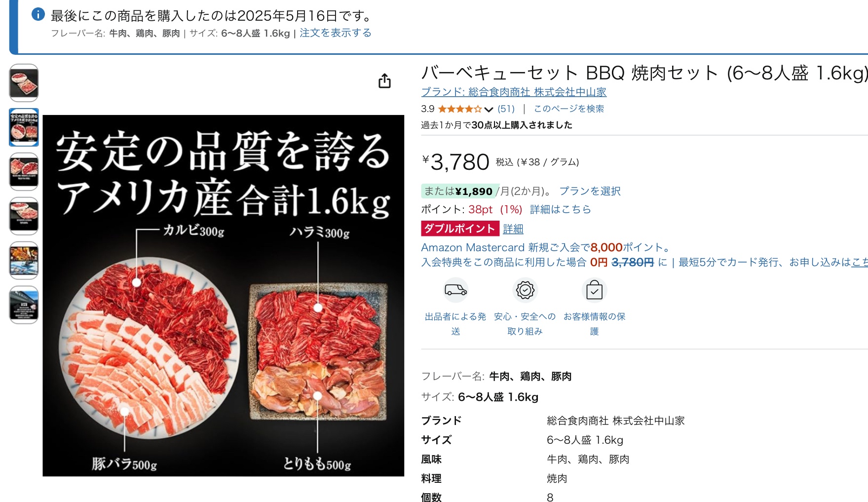The height and width of the screenshot is (502, 868).
Task: Click the delivery truck icon
Action: (x=455, y=290)
